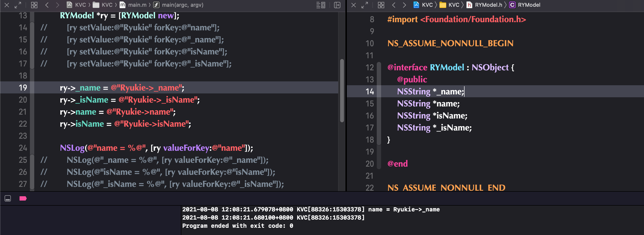The image size is (644, 235).
Task: Click the NSLog valueForKey name line
Action: pos(156,148)
